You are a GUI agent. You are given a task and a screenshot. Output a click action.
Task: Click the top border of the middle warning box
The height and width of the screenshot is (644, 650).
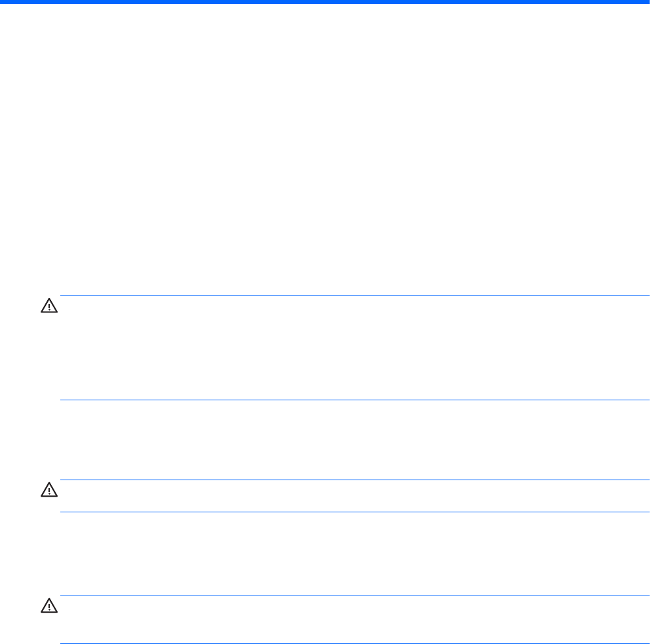[x=354, y=480]
